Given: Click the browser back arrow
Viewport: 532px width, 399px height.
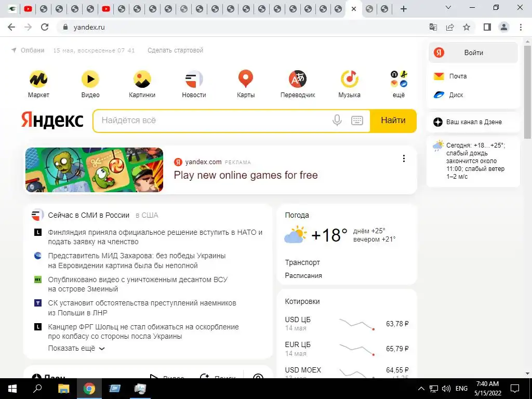Looking at the screenshot, I should [11, 27].
